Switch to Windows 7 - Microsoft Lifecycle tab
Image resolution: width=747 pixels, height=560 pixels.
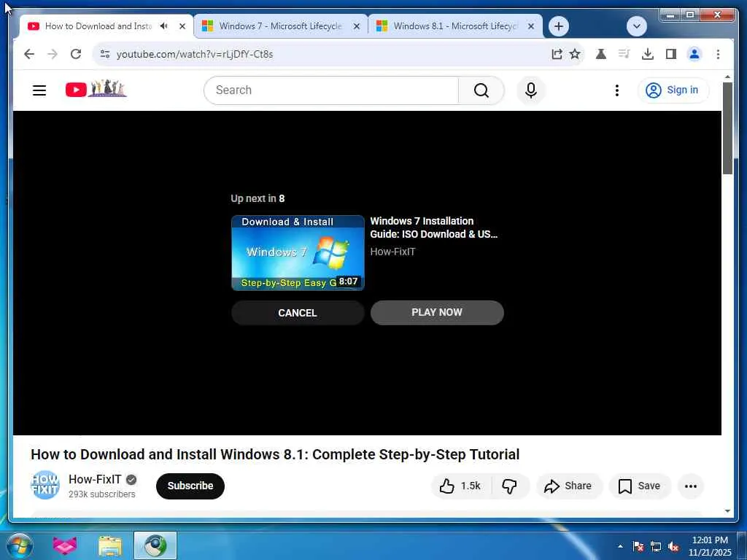[x=280, y=26]
